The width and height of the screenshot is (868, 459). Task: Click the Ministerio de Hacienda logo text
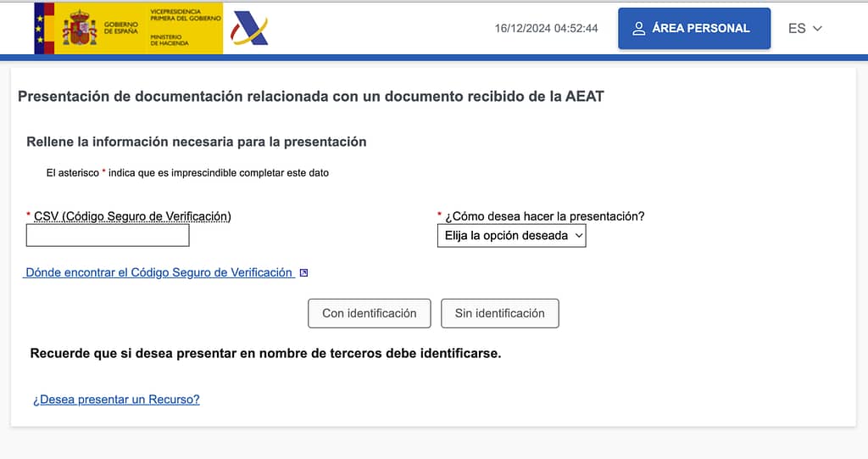170,40
